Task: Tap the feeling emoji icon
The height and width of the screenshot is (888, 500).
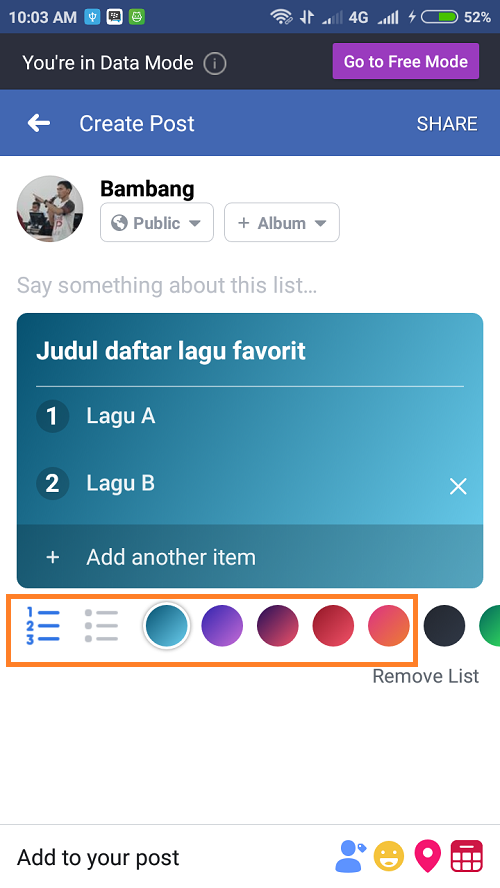Action: coord(389,856)
